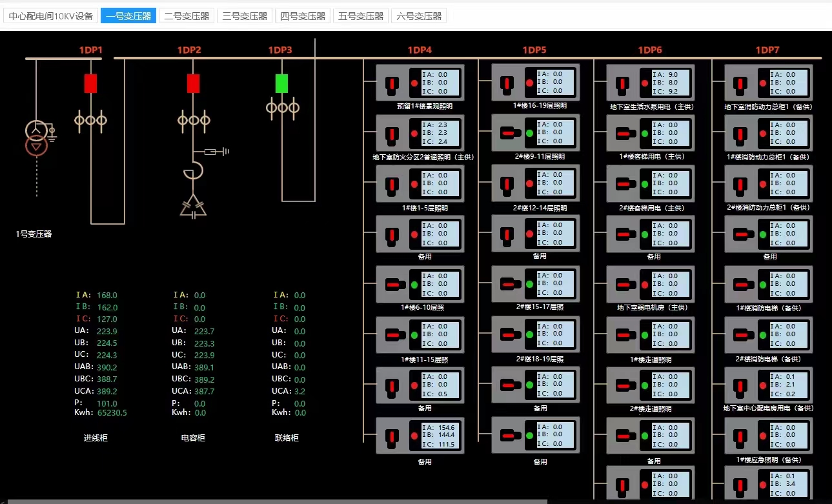
Task: Open the 中心配电间10KV设备 tab
Action: [51, 16]
